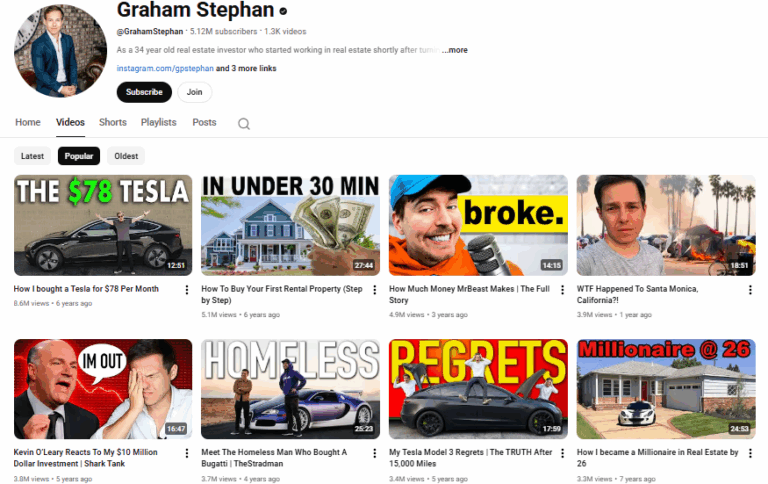Select the Oldest sort filter chip
This screenshot has width=768, height=484.
(126, 156)
